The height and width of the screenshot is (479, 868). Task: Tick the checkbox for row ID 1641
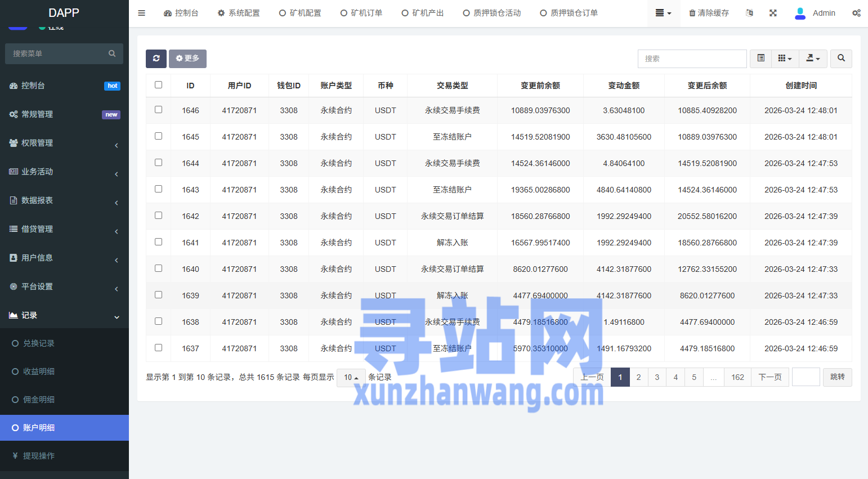pos(158,242)
